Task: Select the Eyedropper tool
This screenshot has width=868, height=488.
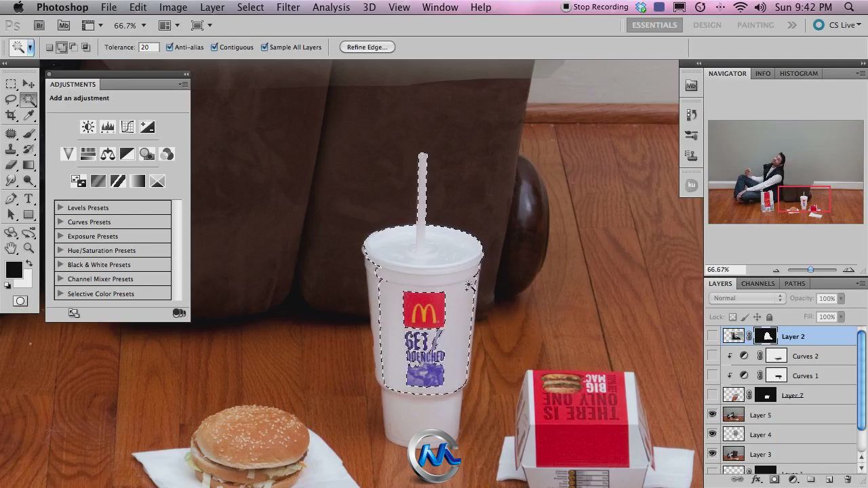Action: pos(28,116)
